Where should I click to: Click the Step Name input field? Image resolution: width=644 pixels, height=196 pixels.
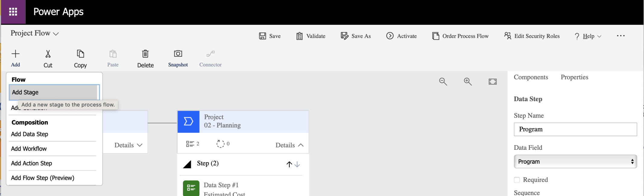tap(575, 129)
